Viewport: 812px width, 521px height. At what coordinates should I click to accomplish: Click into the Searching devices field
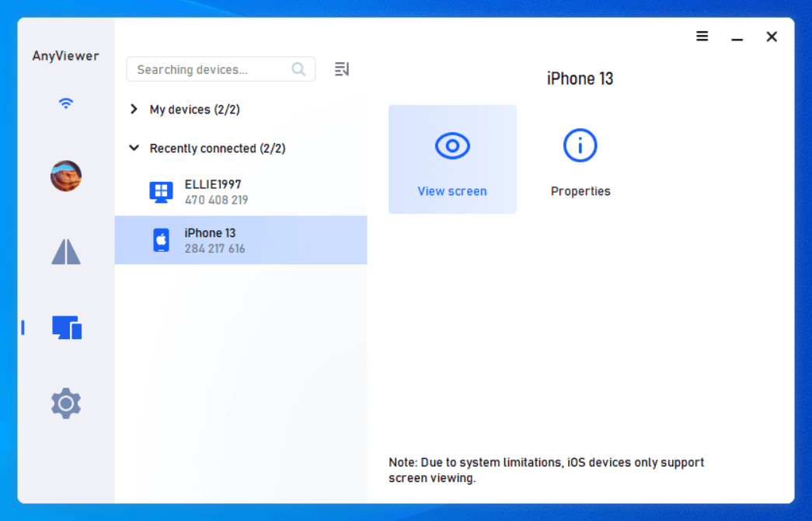(x=221, y=69)
